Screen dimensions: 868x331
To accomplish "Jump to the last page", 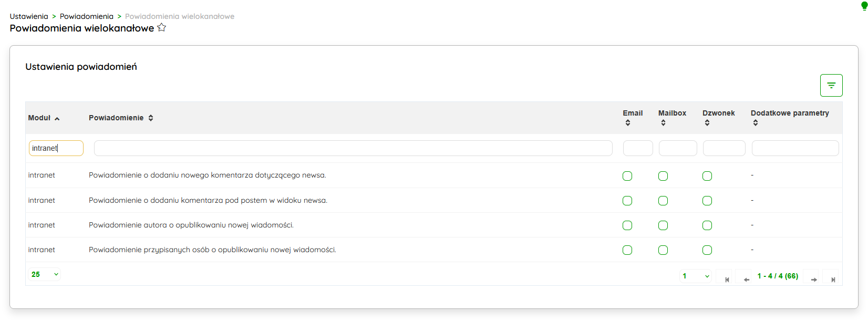I will (833, 280).
